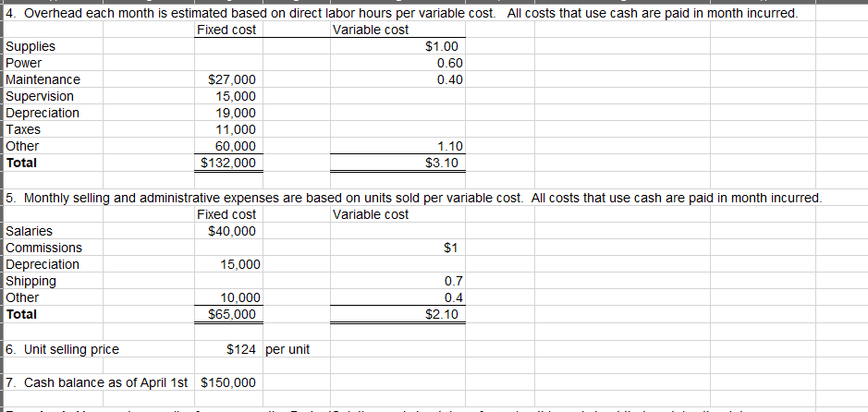Viewport: 868px width, 412px height.
Task: Select overhead total variable cost $3.10
Action: (x=444, y=163)
